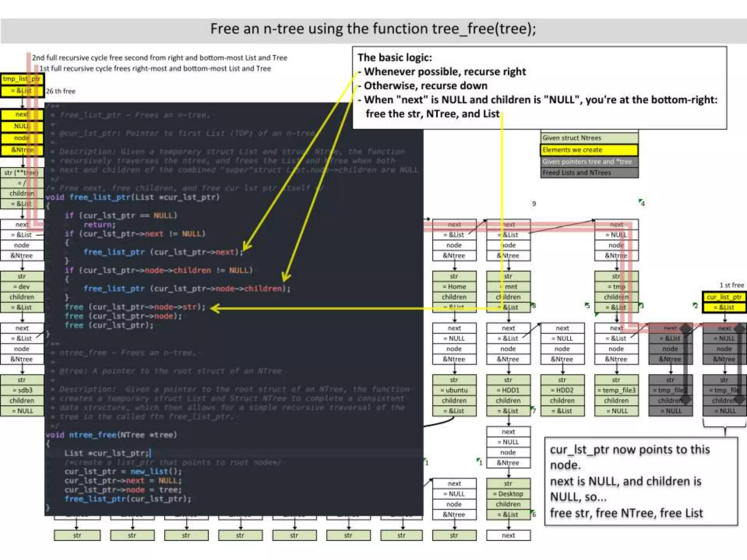Click 'free (cur_lst_ptr->node);' code line
The width and height of the screenshot is (747, 560).
click(x=123, y=316)
